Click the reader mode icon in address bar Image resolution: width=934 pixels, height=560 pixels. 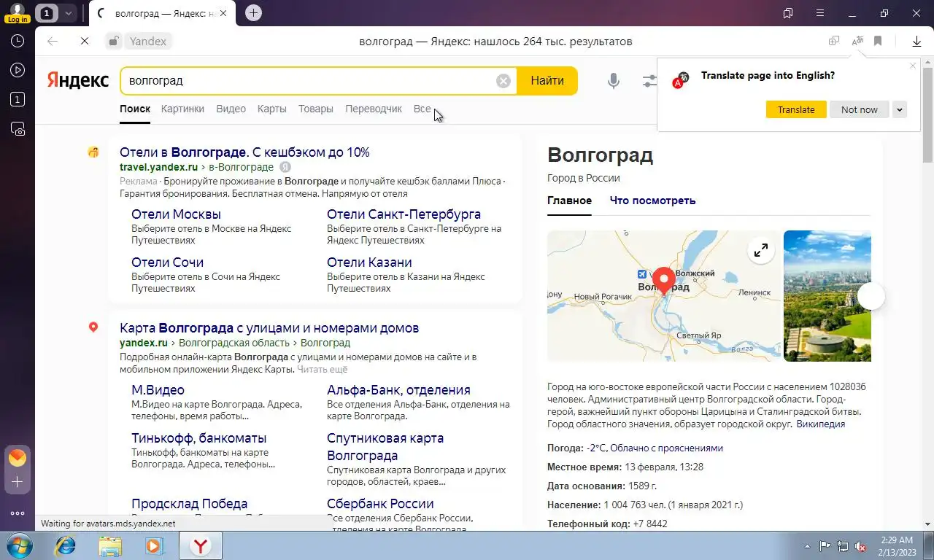(834, 42)
